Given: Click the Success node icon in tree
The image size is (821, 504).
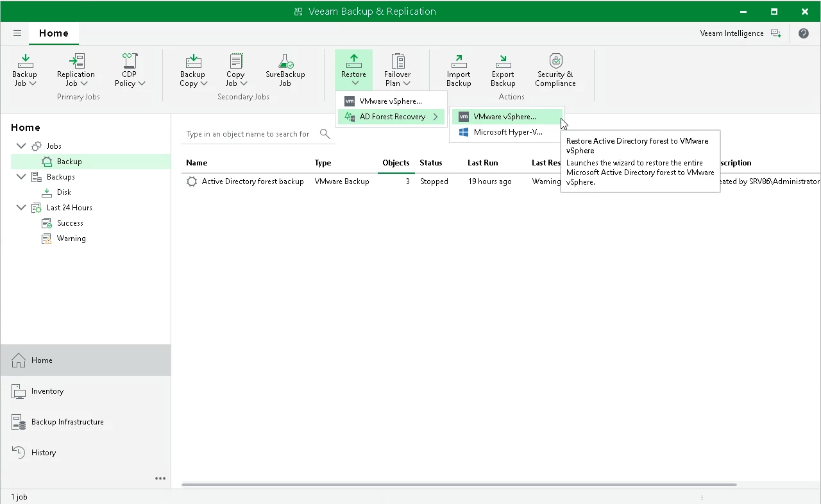Looking at the screenshot, I should (x=47, y=223).
